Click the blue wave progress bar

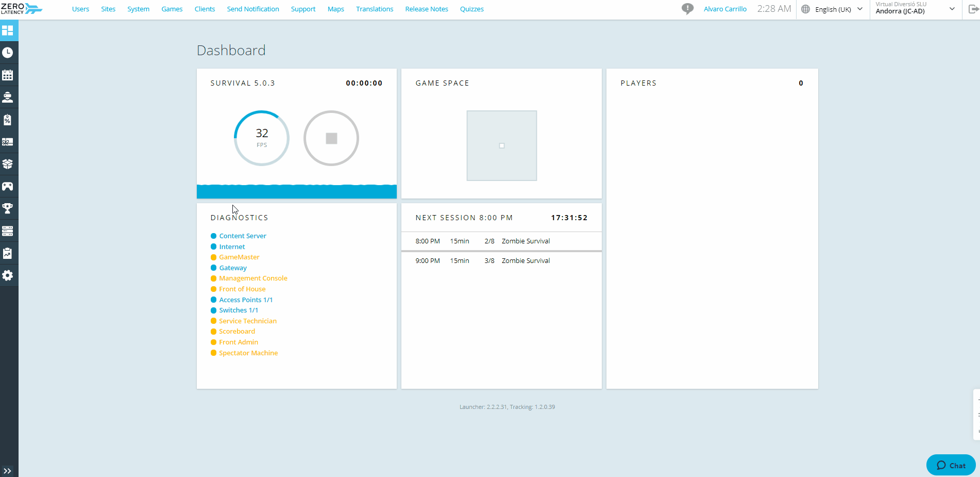(x=297, y=191)
